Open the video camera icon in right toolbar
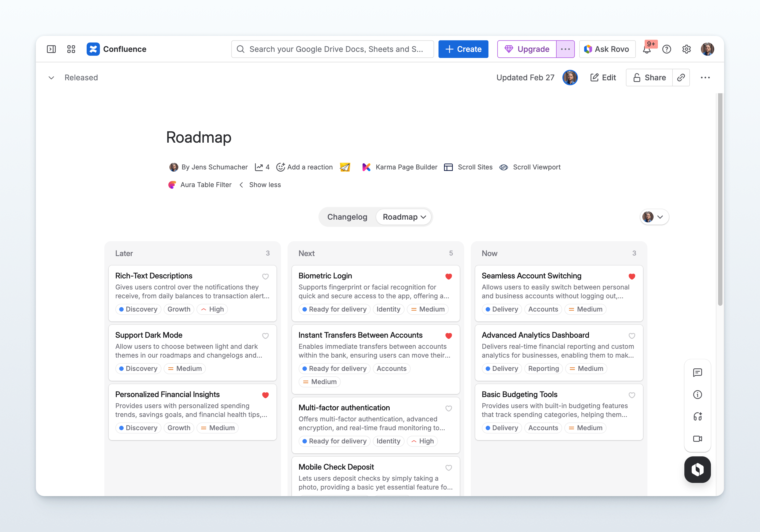This screenshot has height=532, width=760. 697,438
